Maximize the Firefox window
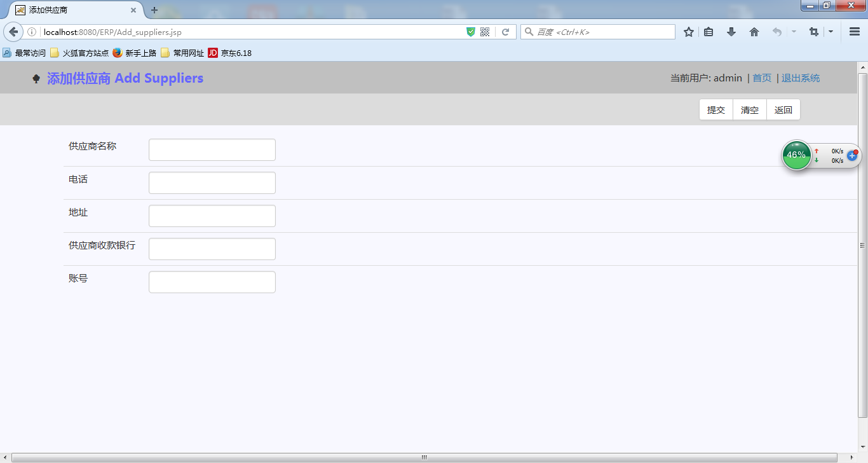The image size is (868, 463). [827, 6]
